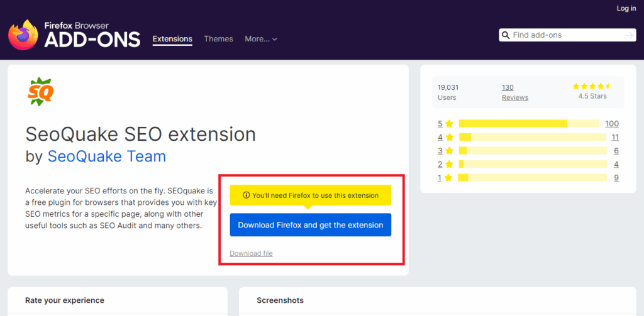Click the yellow You'll need Firefox notice

click(311, 195)
